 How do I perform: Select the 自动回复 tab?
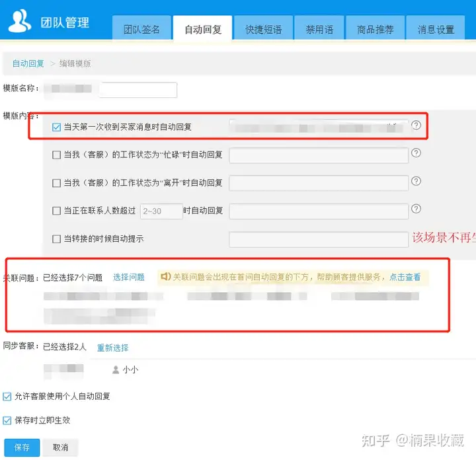pyautogui.click(x=203, y=28)
